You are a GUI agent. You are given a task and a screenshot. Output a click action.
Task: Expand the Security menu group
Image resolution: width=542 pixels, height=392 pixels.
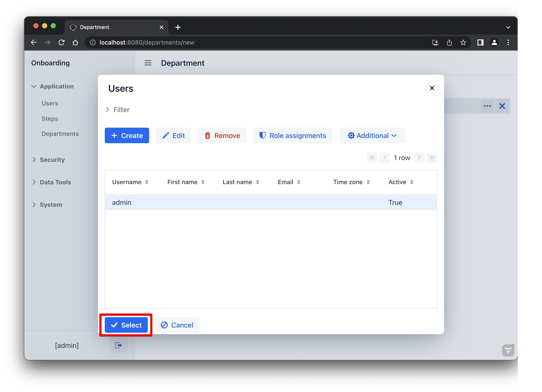pos(52,160)
